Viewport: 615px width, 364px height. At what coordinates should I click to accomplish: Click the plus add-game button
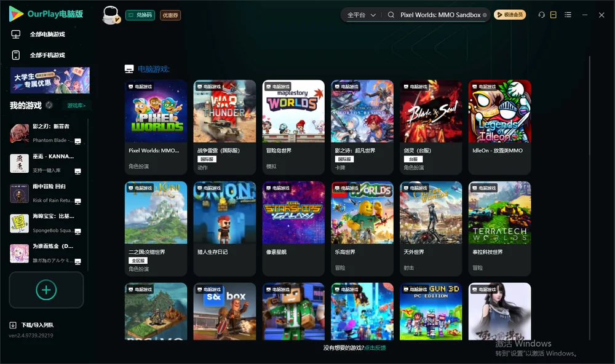click(46, 290)
